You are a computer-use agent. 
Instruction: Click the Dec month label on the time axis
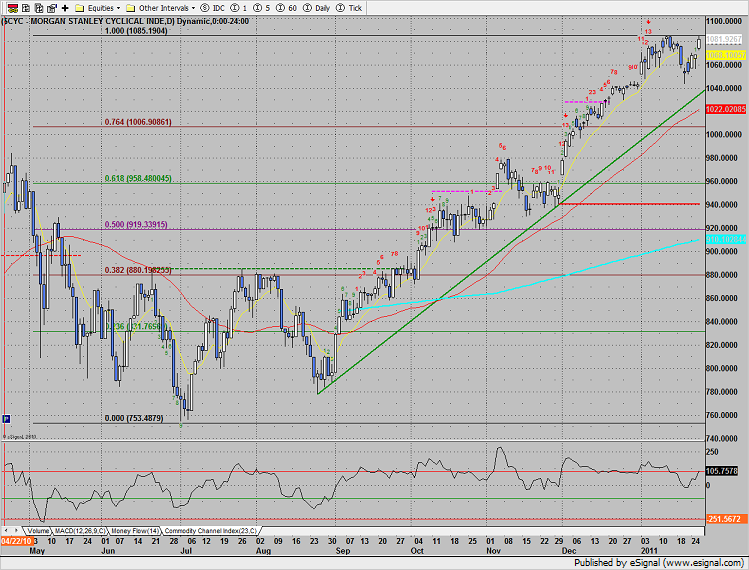pos(569,550)
